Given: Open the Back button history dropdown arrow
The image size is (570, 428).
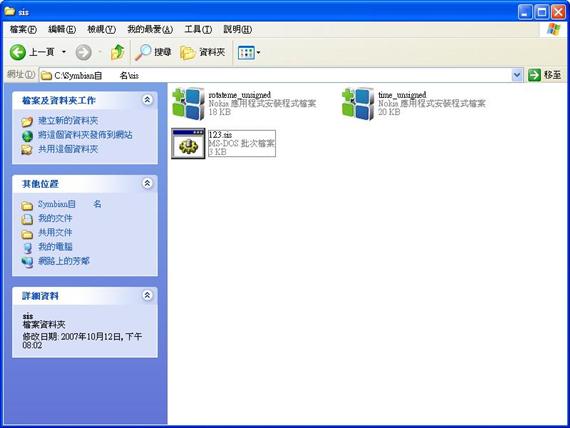Looking at the screenshot, I should click(x=64, y=52).
